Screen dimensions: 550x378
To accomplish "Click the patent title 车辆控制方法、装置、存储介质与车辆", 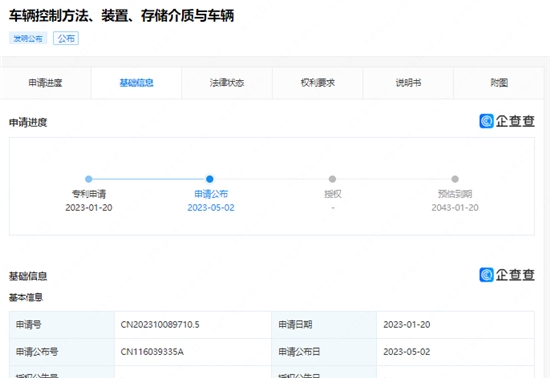I will click(121, 16).
